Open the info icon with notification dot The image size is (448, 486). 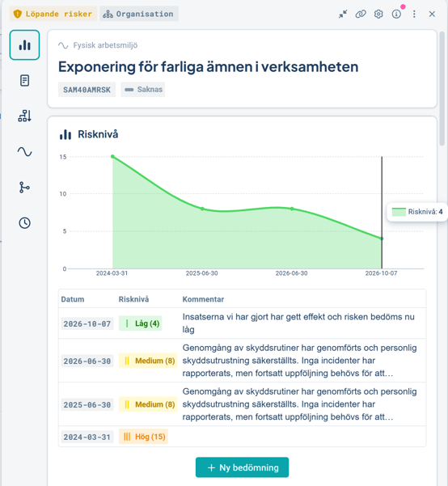[396, 14]
